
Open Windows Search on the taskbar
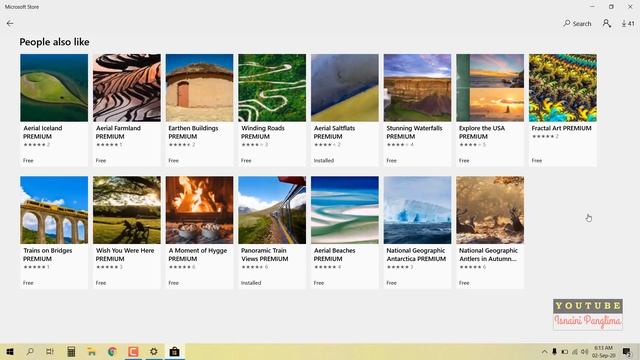(30, 351)
